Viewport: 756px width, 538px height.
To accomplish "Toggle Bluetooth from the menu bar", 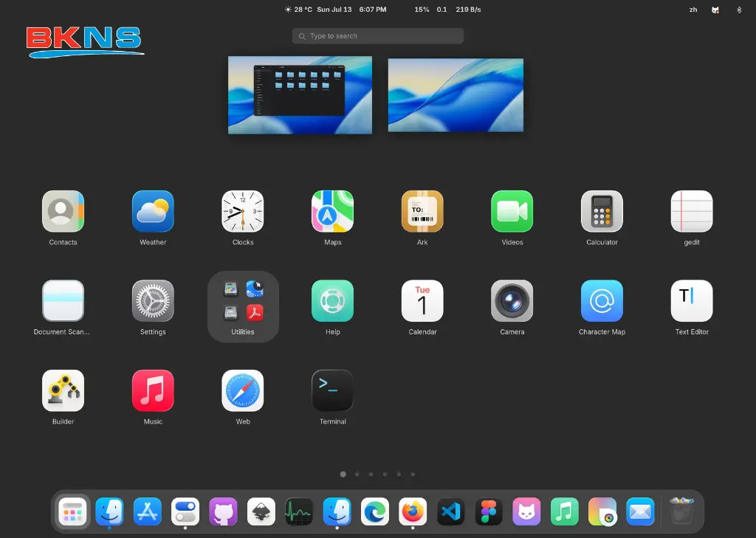I will click(x=739, y=10).
